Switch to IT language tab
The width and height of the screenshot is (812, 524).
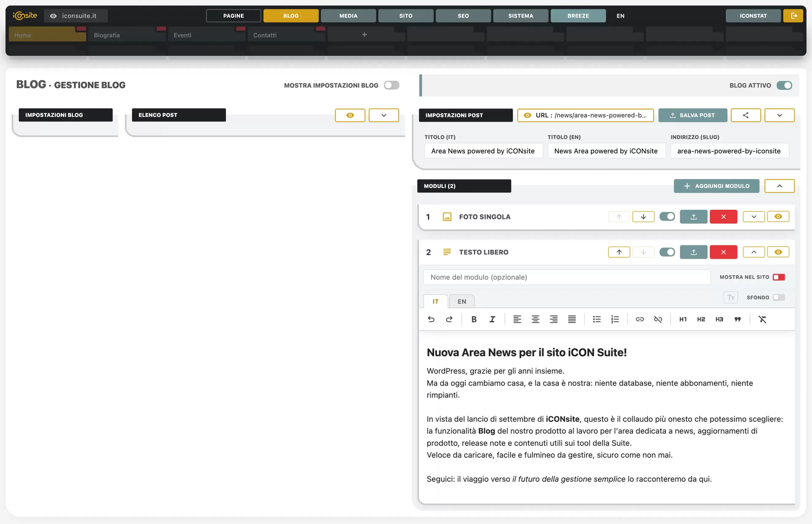[435, 301]
